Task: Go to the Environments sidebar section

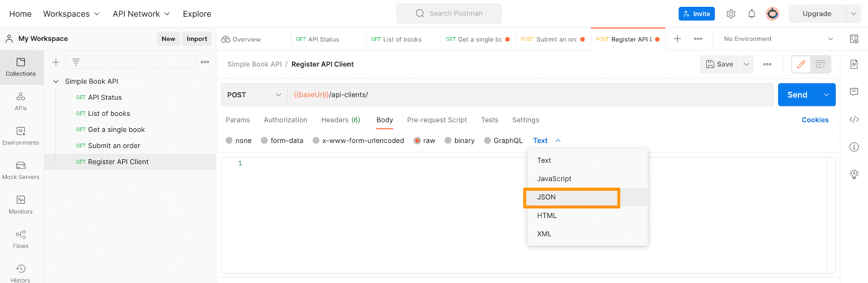Action: click(21, 136)
